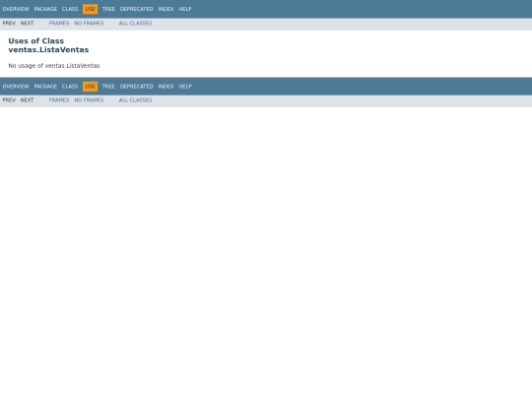Click the top Frames link
This screenshot has width=532, height=399.
(59, 24)
